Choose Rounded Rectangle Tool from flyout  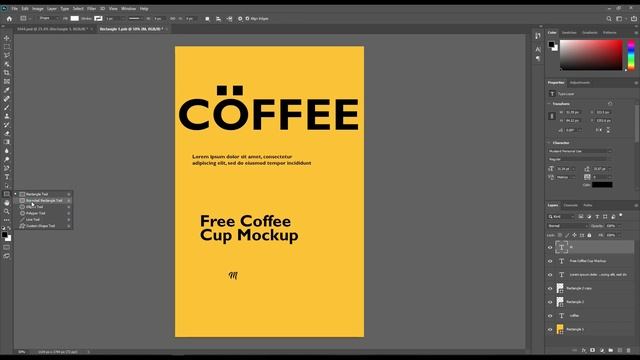click(44, 200)
